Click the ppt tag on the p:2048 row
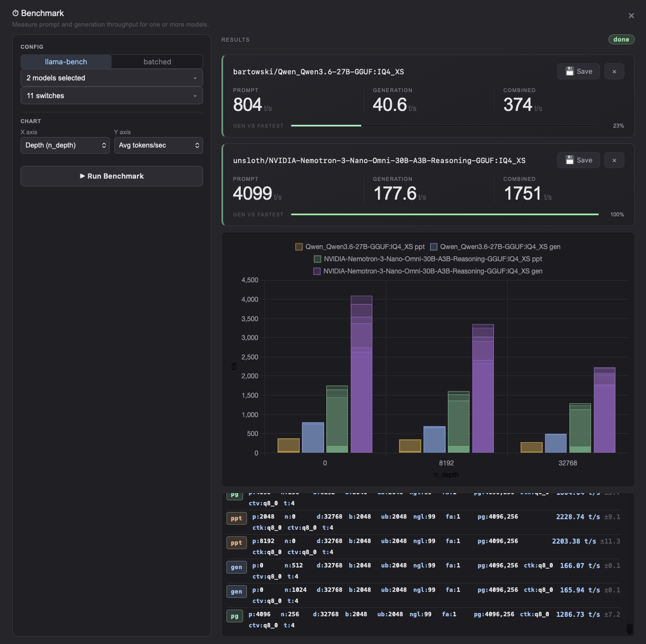Image resolution: width=646 pixels, height=644 pixels. 236,519
